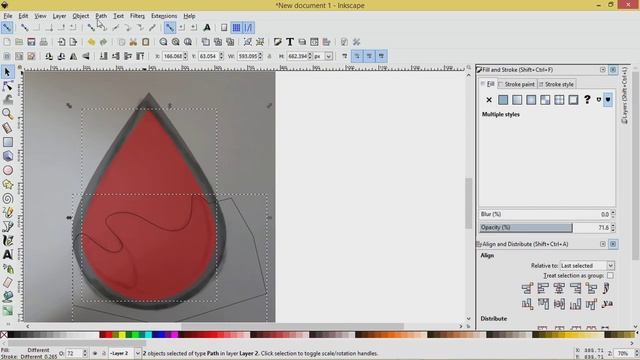Click the Save document icon
The height and width of the screenshot is (360, 640).
coord(31,42)
